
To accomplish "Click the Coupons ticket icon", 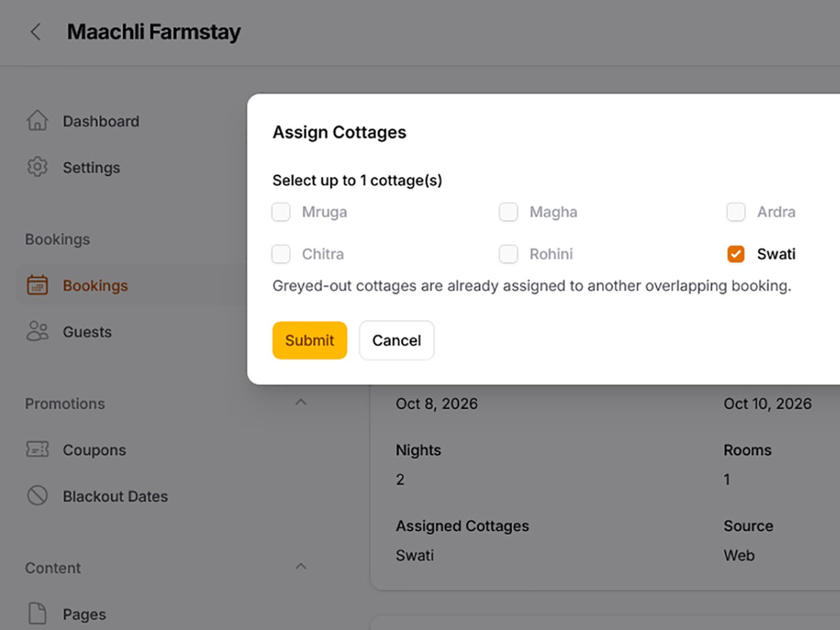I will (x=37, y=449).
